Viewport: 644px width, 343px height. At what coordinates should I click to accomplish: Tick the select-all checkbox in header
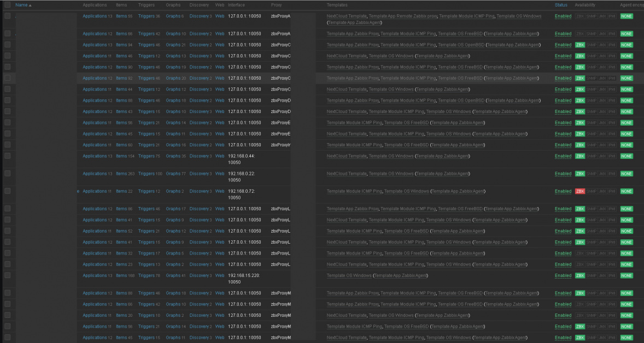coord(8,5)
